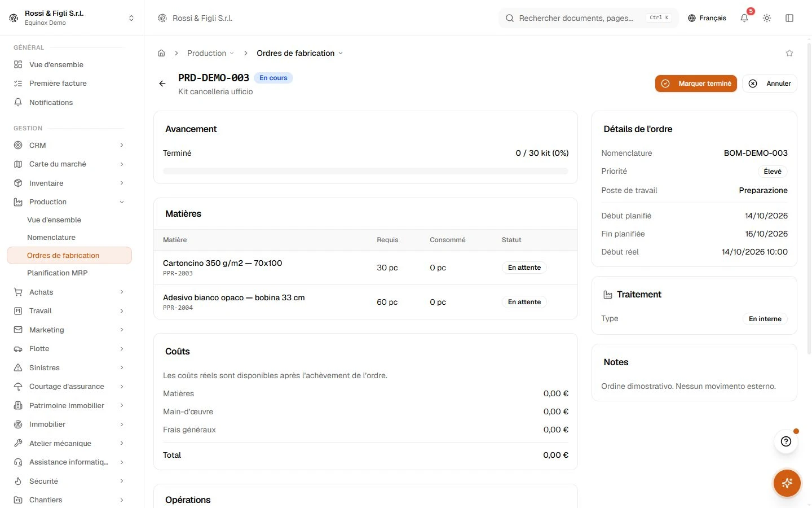Add this page to favorites with star
The width and height of the screenshot is (812, 508).
click(x=789, y=53)
